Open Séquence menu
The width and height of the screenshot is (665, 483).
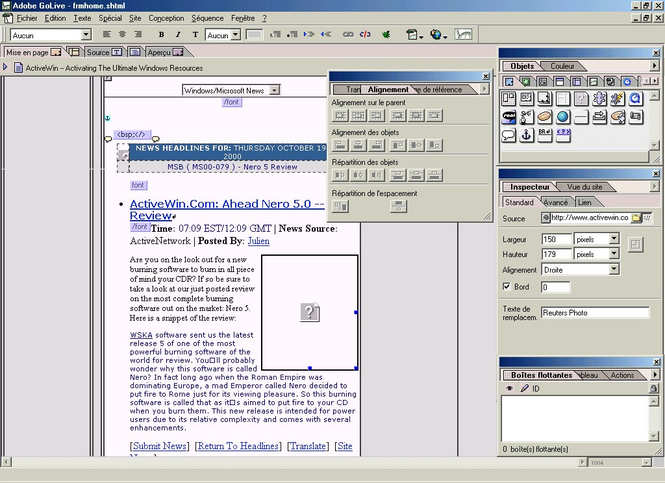[x=207, y=18]
